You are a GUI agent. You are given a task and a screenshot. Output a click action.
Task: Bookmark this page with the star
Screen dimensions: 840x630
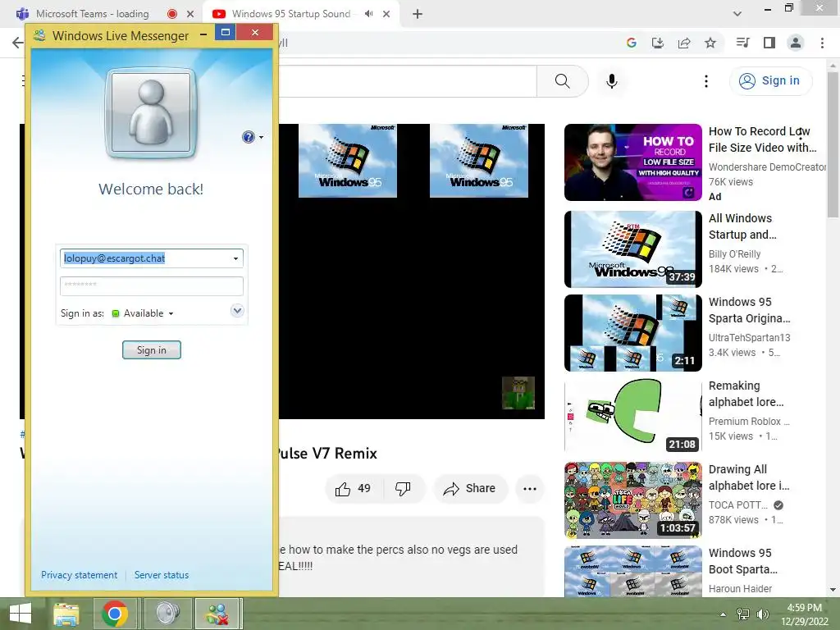[710, 43]
